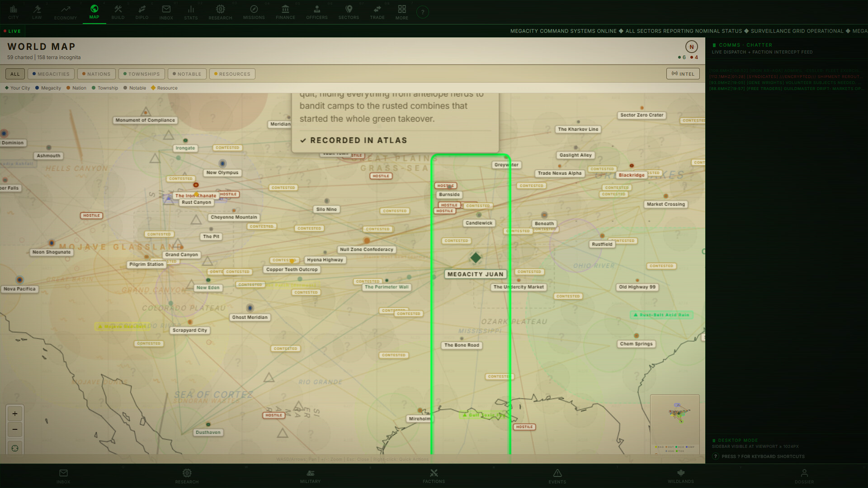
Task: Open the City section in top navigation
Action: [14, 12]
